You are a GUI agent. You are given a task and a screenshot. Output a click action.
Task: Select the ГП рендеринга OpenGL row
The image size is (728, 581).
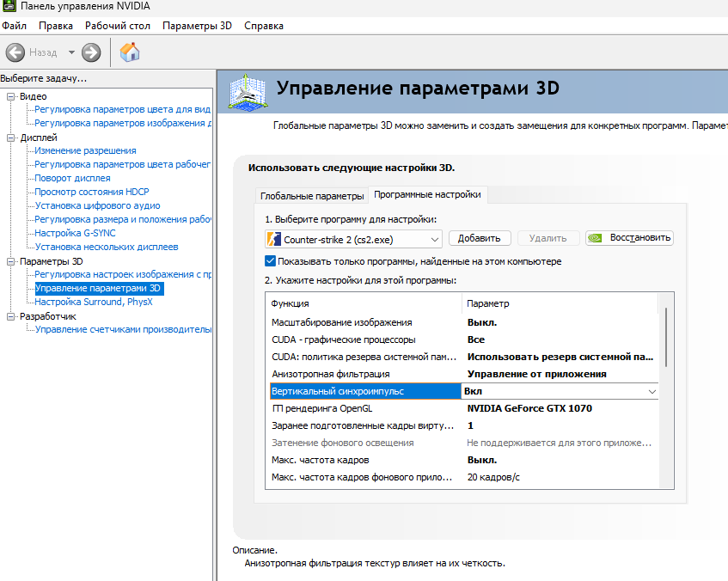click(464, 408)
